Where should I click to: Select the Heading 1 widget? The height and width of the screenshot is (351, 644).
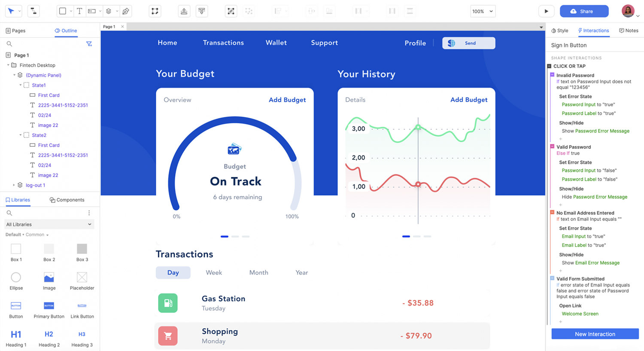16,338
